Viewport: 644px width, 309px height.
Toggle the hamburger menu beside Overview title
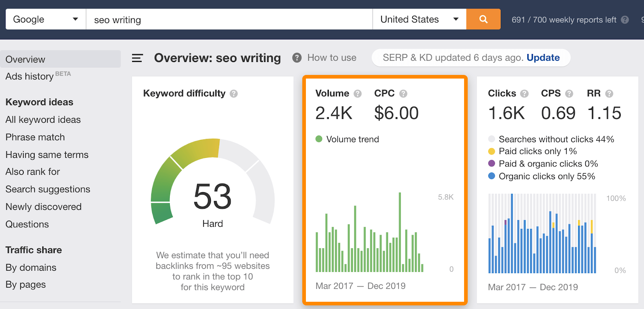tap(137, 58)
